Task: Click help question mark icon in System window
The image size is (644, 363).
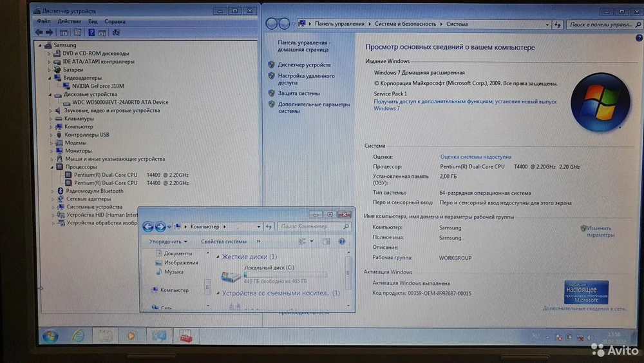Action: point(639,38)
